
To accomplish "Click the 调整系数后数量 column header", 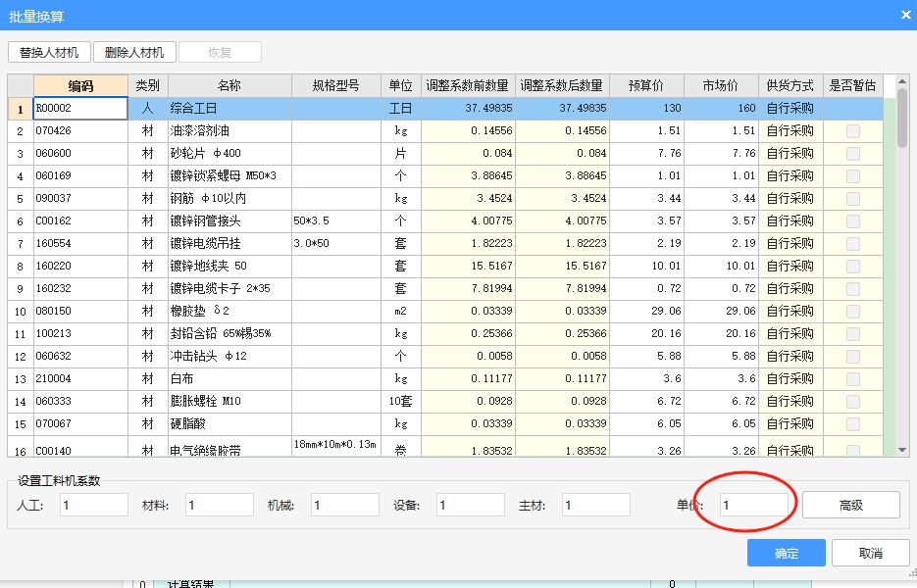I will pos(562,86).
